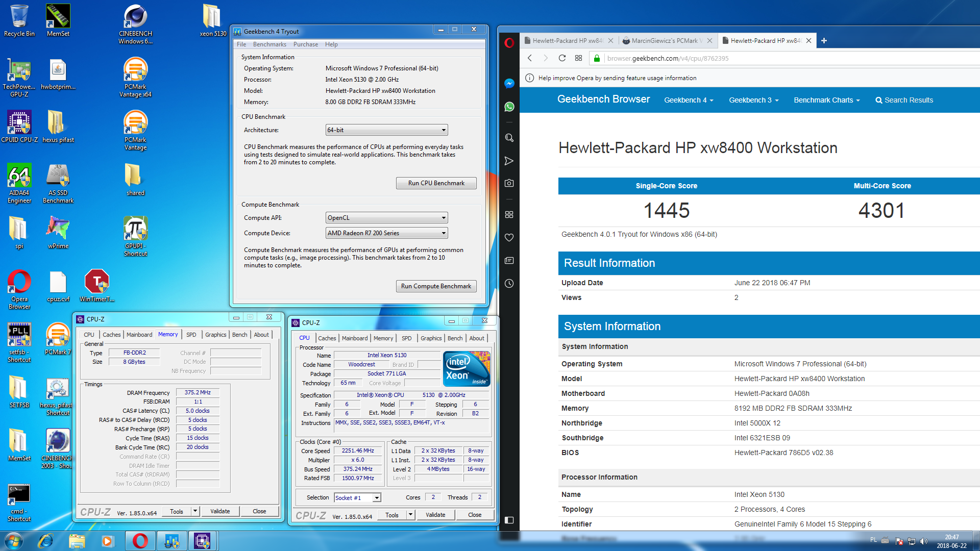The height and width of the screenshot is (551, 980).
Task: Go back in Opera browser
Action: tap(530, 58)
